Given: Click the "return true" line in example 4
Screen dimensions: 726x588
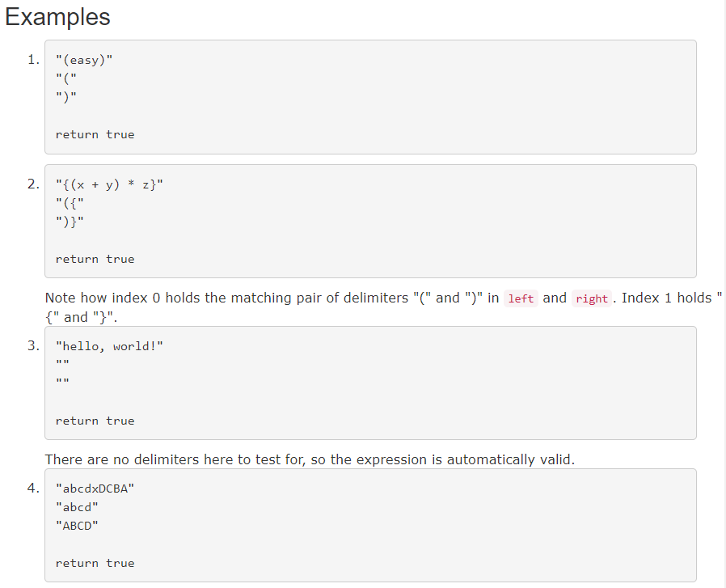Looking at the screenshot, I should (x=95, y=562).
